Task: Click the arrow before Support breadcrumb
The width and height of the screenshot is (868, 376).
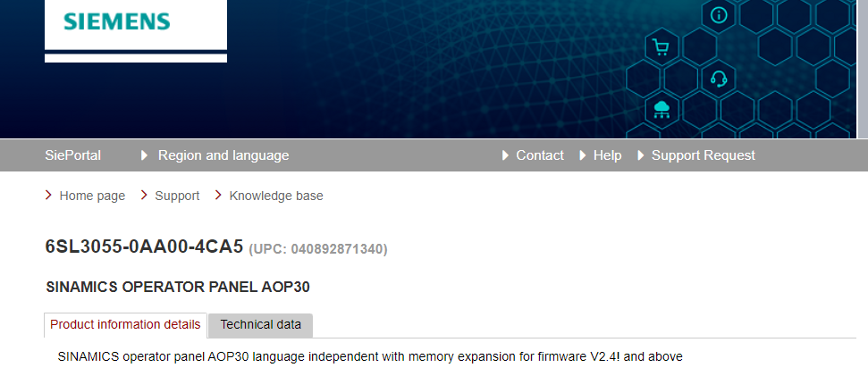Action: [x=144, y=196]
